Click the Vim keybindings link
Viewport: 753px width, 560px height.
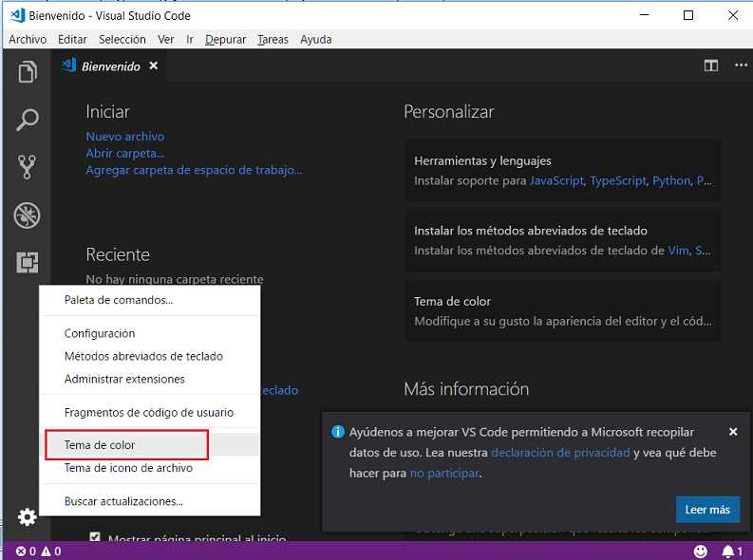tap(678, 251)
